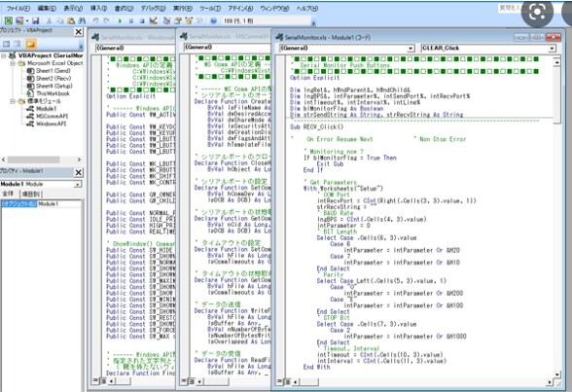This screenshot has height=392, width=572.
Task: Open the Tools (ツール) menu
Action: 210,8
